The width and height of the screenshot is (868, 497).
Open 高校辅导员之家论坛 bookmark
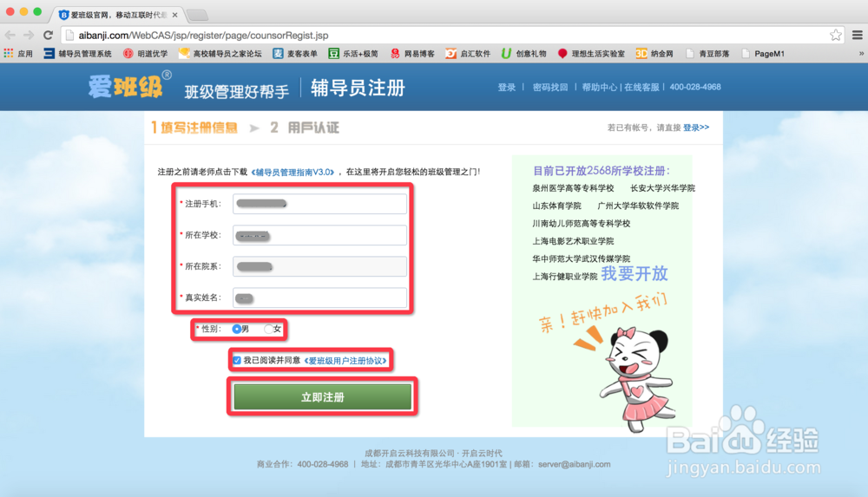coord(220,54)
